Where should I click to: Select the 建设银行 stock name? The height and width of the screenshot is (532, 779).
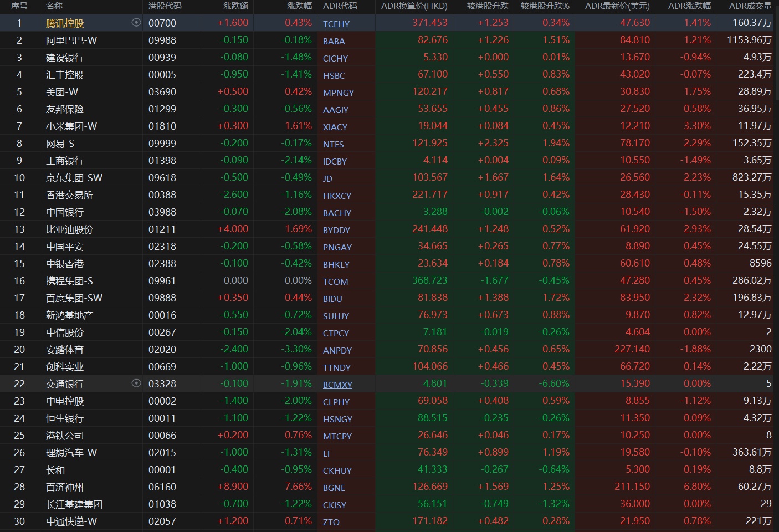(65, 58)
